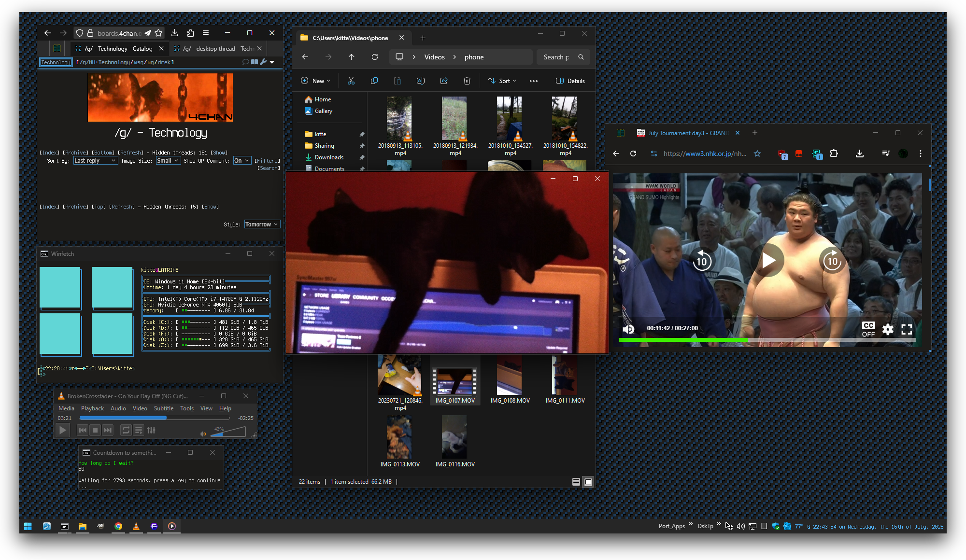This screenshot has width=966, height=560.
Task: Bookmark 4chan page with the star icon
Action: pos(158,33)
